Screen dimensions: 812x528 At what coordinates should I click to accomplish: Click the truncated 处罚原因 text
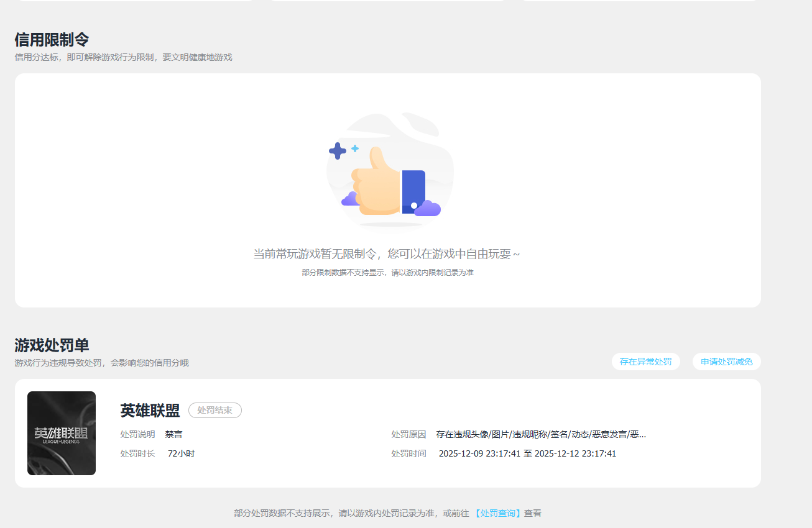click(x=541, y=434)
